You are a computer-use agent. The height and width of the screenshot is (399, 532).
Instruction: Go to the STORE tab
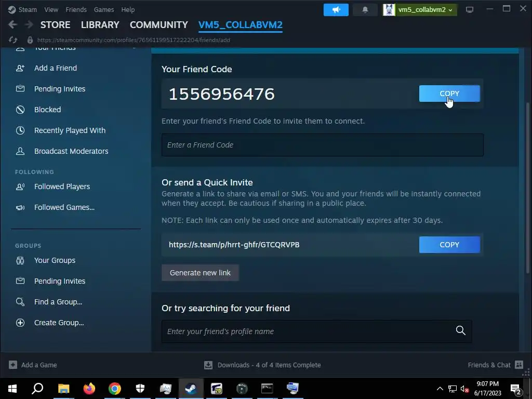55,25
